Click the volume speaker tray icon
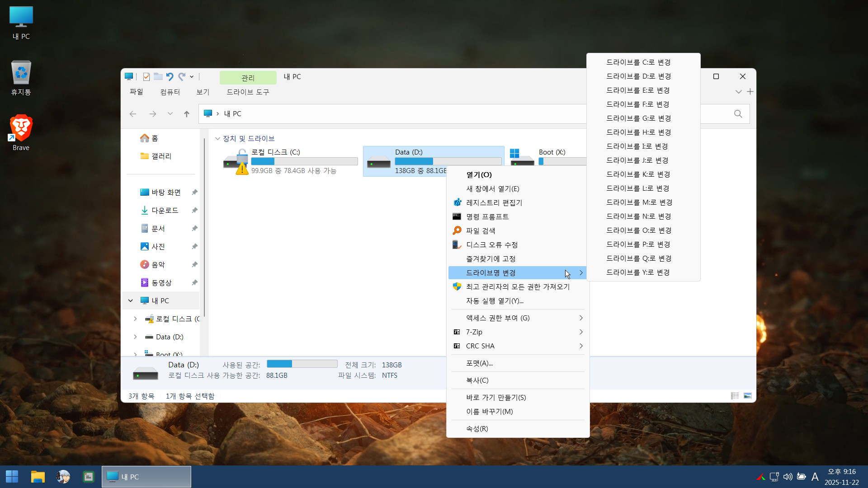This screenshot has width=868, height=488. pyautogui.click(x=788, y=477)
